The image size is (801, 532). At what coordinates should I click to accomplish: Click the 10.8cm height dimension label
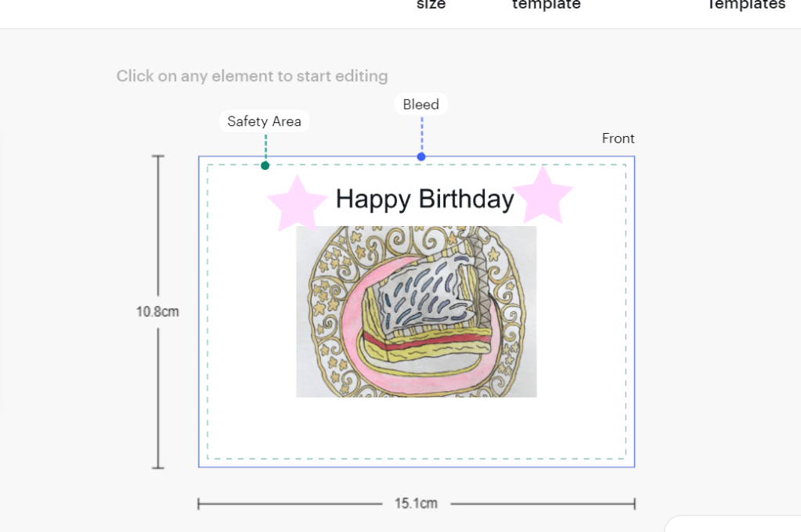tap(157, 311)
